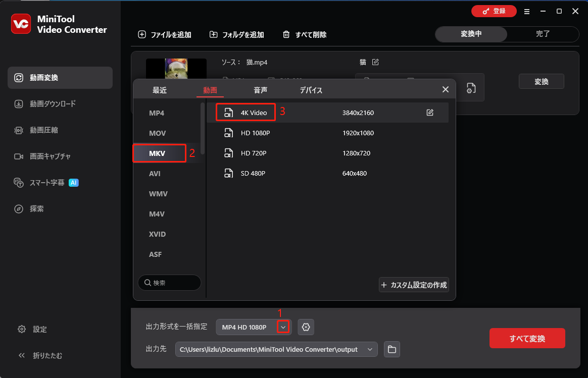Open the output folder browse icon
588x378 pixels.
tap(391, 349)
